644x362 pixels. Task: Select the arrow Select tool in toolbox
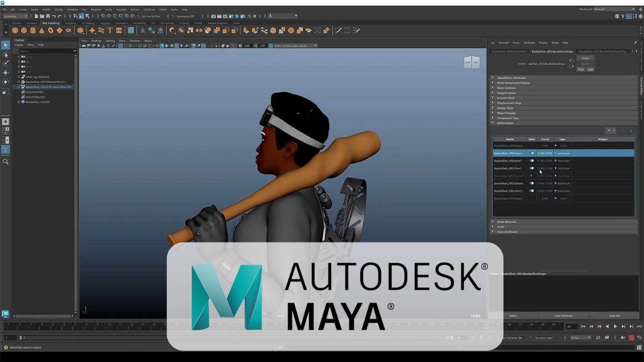tap(5, 45)
